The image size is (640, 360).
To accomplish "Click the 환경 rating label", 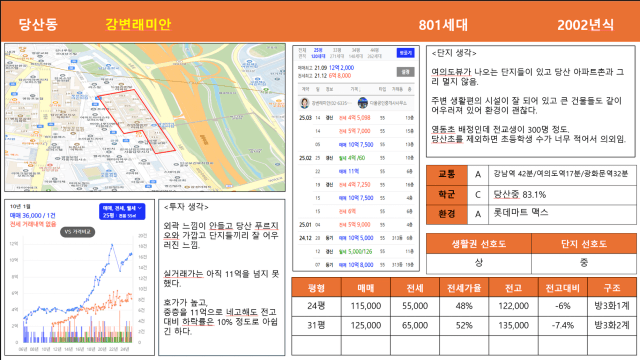I will point(447,214).
